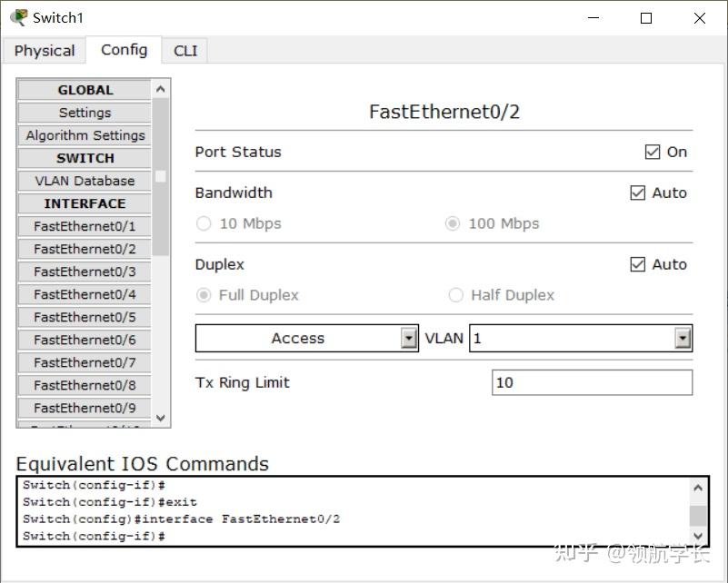Toggle the Port Status On checkbox
This screenshot has height=583, width=728.
click(x=653, y=152)
